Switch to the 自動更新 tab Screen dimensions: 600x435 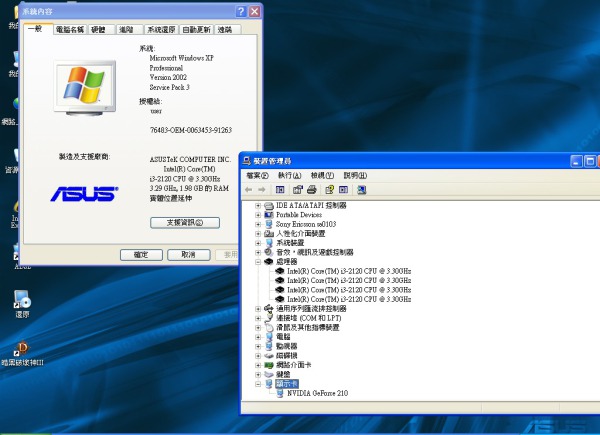[x=196, y=29]
